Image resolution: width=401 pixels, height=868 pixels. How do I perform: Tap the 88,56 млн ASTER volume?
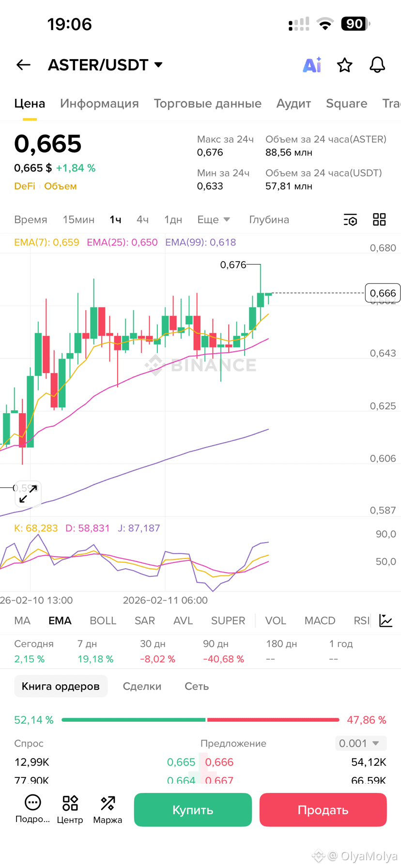[x=289, y=152]
